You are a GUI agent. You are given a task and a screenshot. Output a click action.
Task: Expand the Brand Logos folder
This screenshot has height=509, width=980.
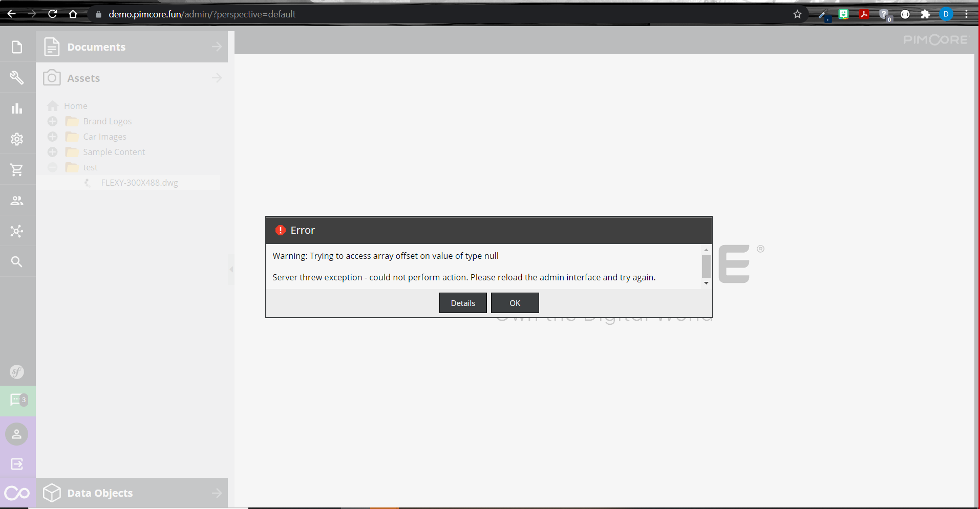click(x=52, y=121)
